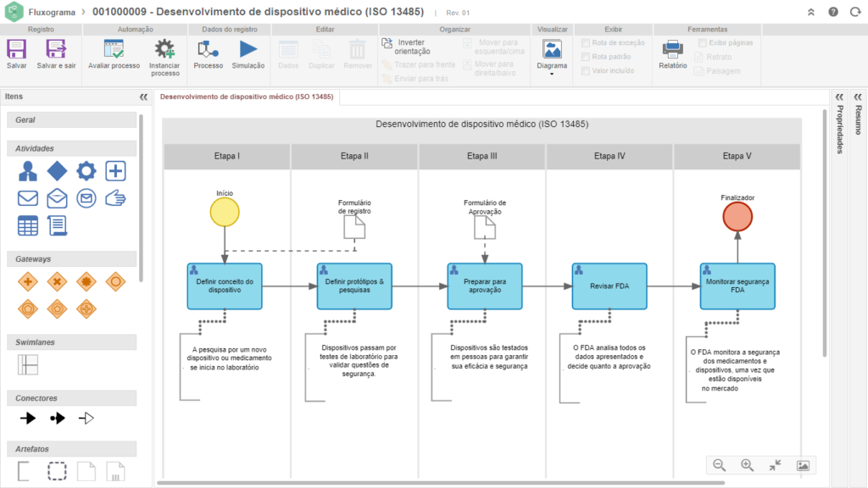Toggle Rota padrão checkbox

[x=587, y=57]
